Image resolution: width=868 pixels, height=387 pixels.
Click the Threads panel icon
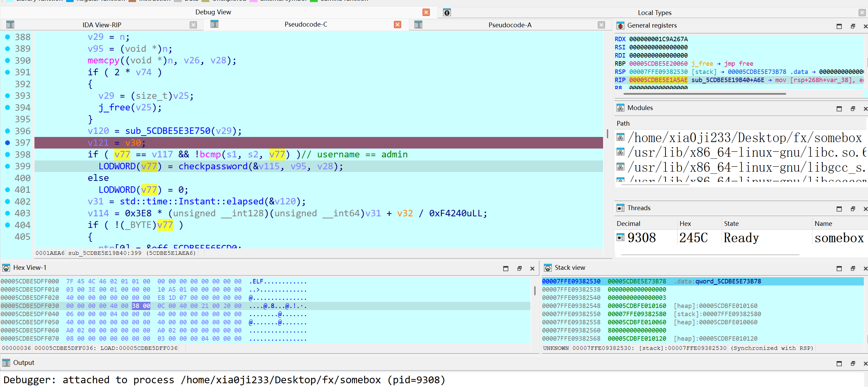[x=620, y=208]
